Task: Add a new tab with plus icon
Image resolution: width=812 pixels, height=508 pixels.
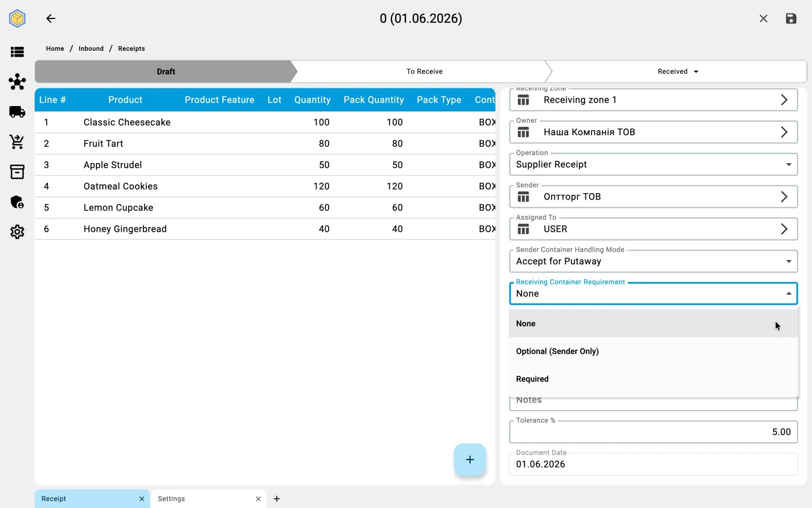Action: pos(277,499)
